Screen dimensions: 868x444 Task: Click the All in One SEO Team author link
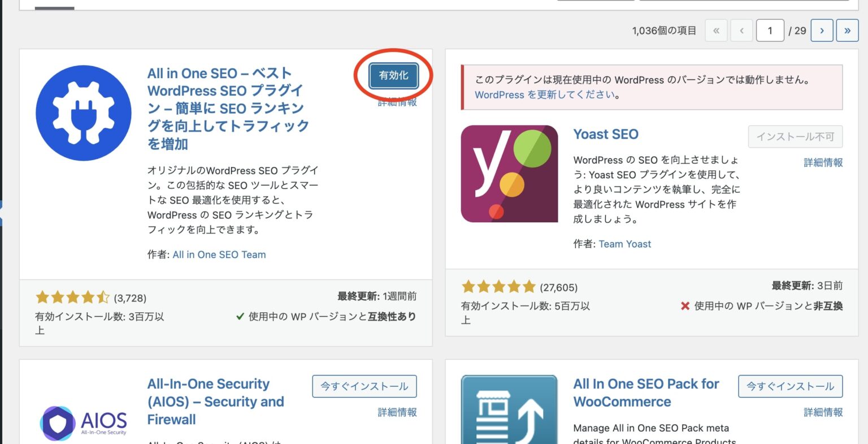click(x=219, y=255)
